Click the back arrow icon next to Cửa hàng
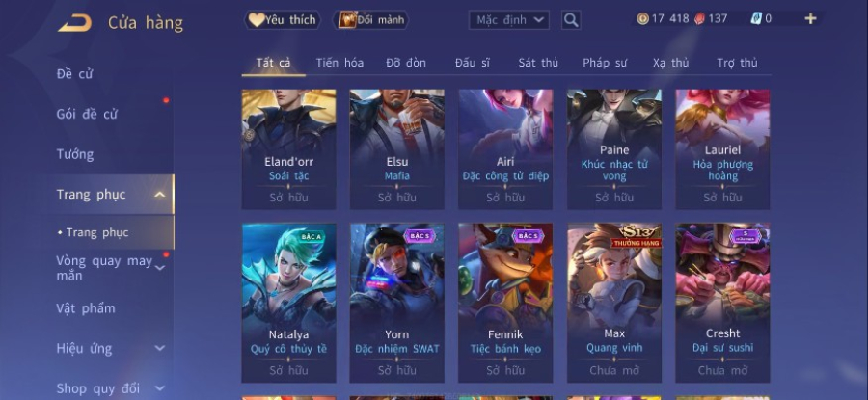Viewport: 868px width, 400px height. (x=74, y=23)
